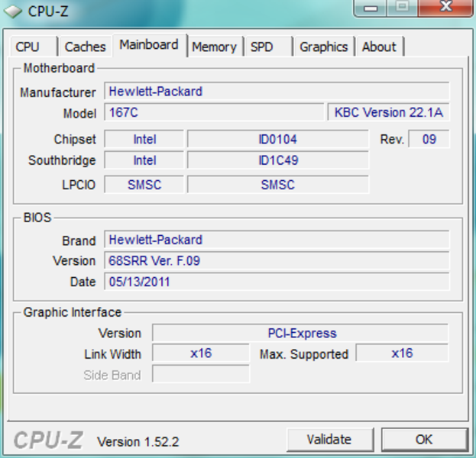Click the Max. Supported label
The image size is (476, 458).
point(304,354)
